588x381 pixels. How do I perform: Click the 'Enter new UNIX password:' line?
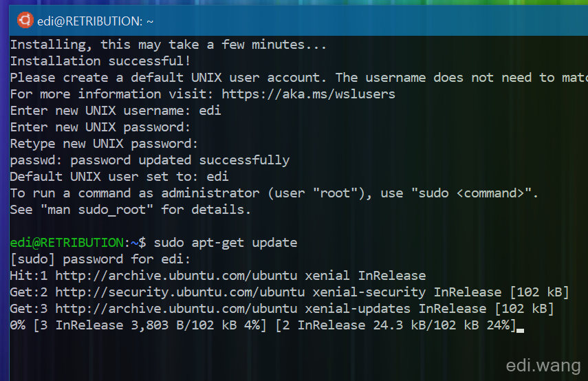point(100,127)
